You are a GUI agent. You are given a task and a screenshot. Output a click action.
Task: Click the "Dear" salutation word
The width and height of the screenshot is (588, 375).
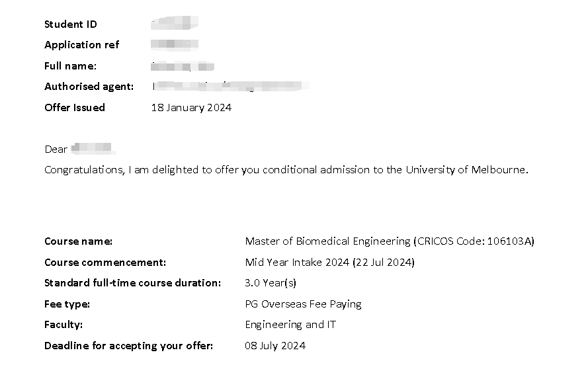(56, 149)
